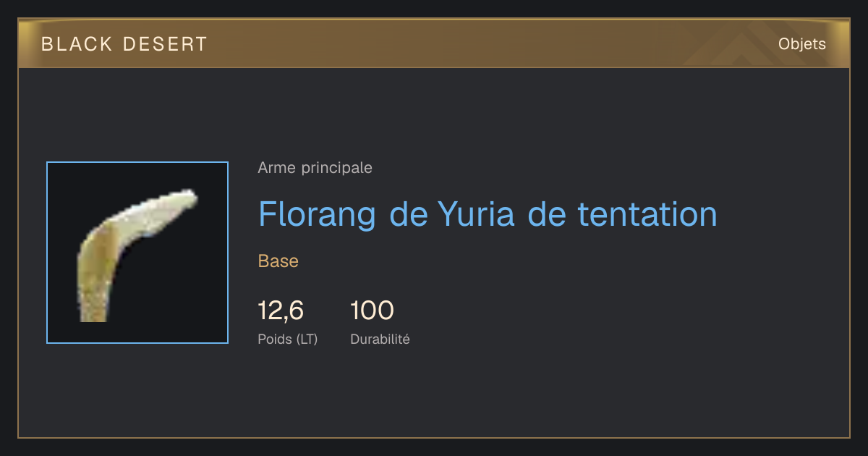The height and width of the screenshot is (456, 868).
Task: Click the word Yuria in the item title
Action: [x=476, y=214]
